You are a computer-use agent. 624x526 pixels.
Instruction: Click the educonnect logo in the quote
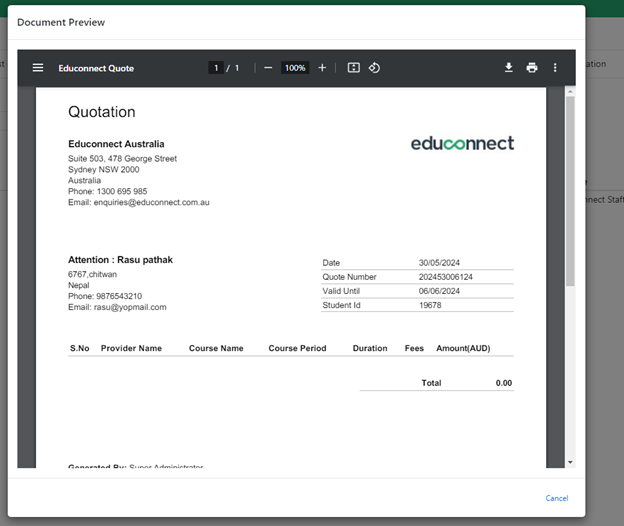(x=462, y=144)
